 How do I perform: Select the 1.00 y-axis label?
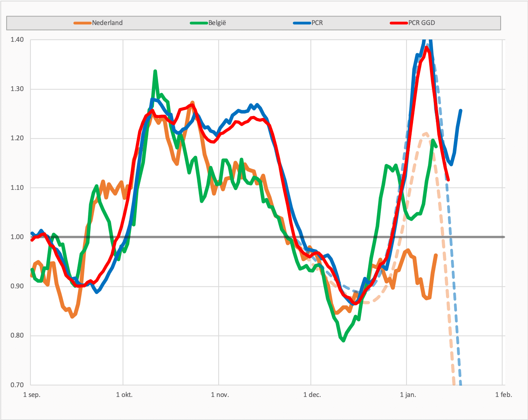[x=17, y=237]
